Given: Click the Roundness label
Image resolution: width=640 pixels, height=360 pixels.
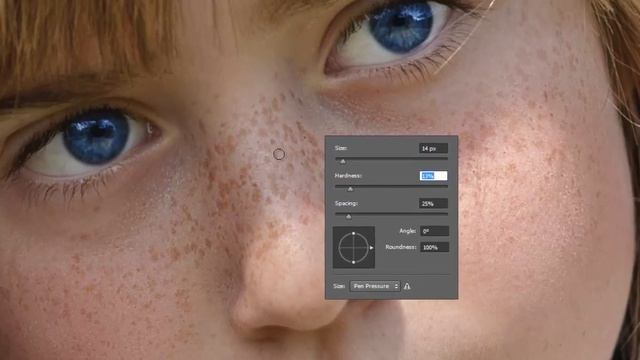Looking at the screenshot, I should click(400, 247).
